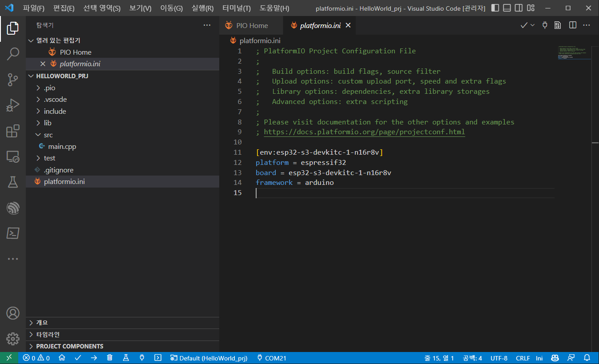Image resolution: width=599 pixels, height=364 pixels.
Task: Open Explorer views and more actions menu
Action: tap(207, 25)
